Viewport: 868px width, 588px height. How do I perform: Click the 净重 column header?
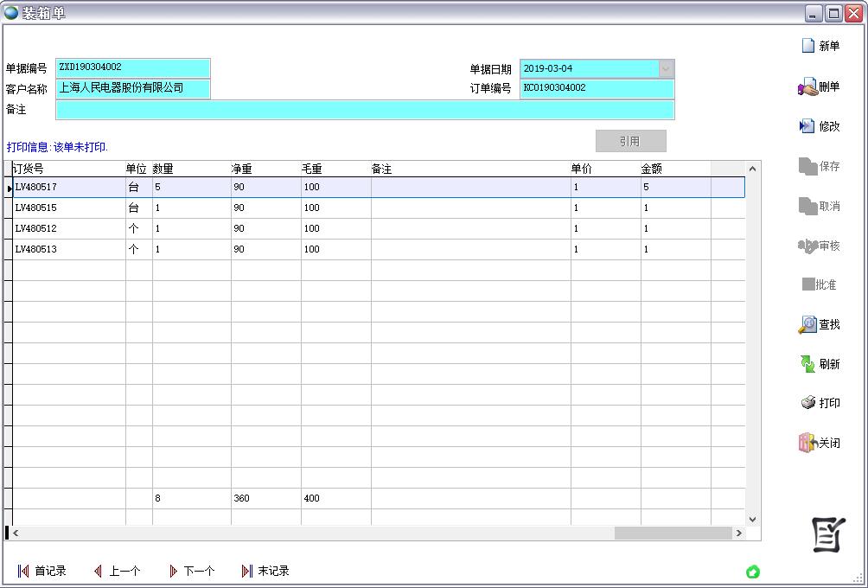pos(241,169)
